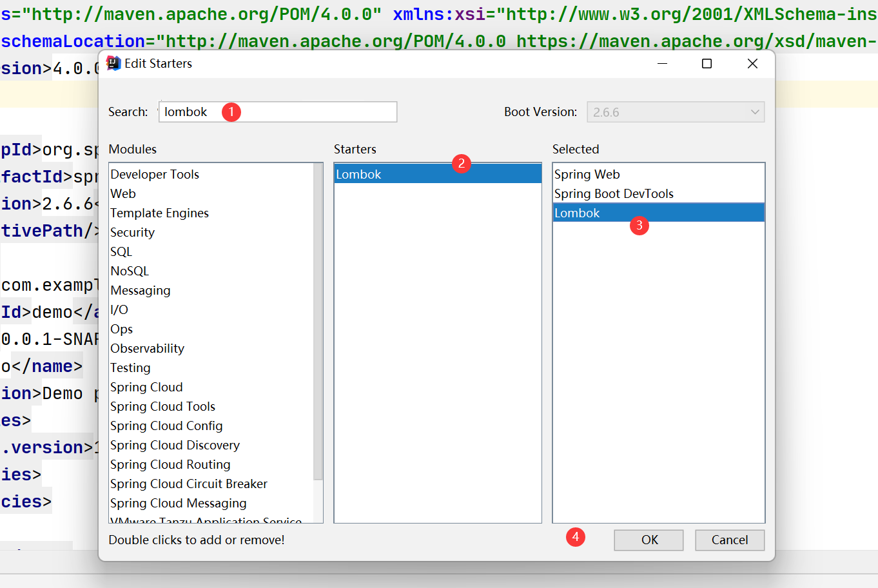Select the Spring Cloud module
This screenshot has width=878, height=588.
click(x=146, y=387)
